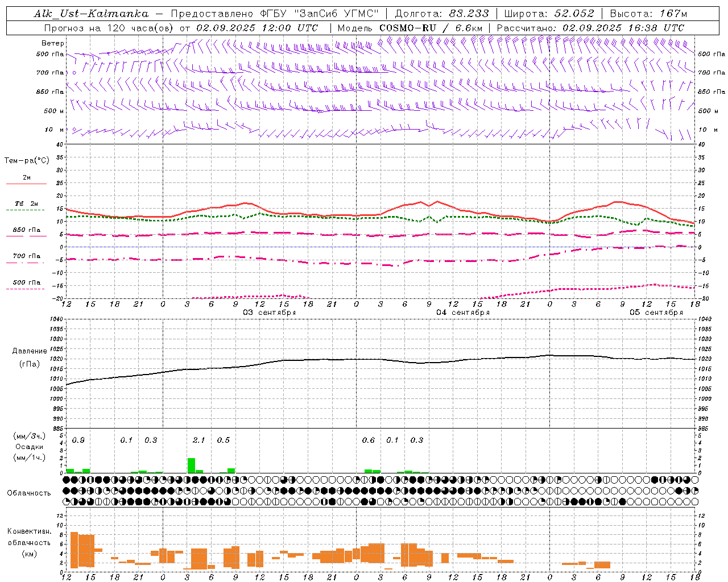Image resolution: width=728 pixels, height=582 pixels.
Task: Click the Долгота: 83.233 field
Action: pyautogui.click(x=441, y=14)
